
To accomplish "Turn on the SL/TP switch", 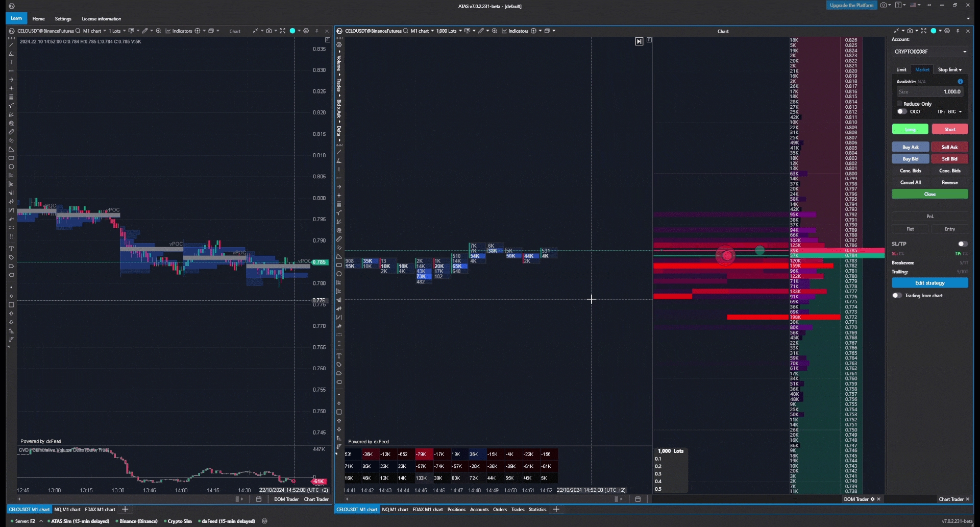I will (x=962, y=244).
